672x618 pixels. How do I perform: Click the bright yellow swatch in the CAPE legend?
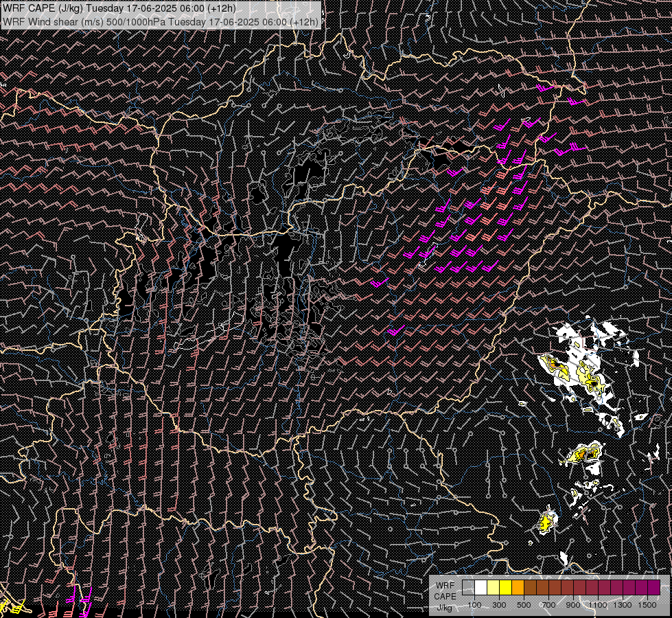click(x=506, y=587)
